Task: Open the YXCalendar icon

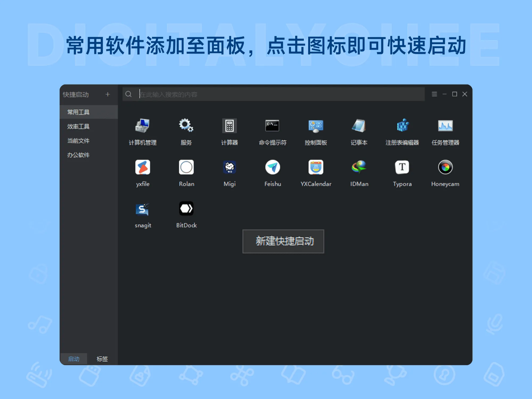Action: (x=316, y=167)
